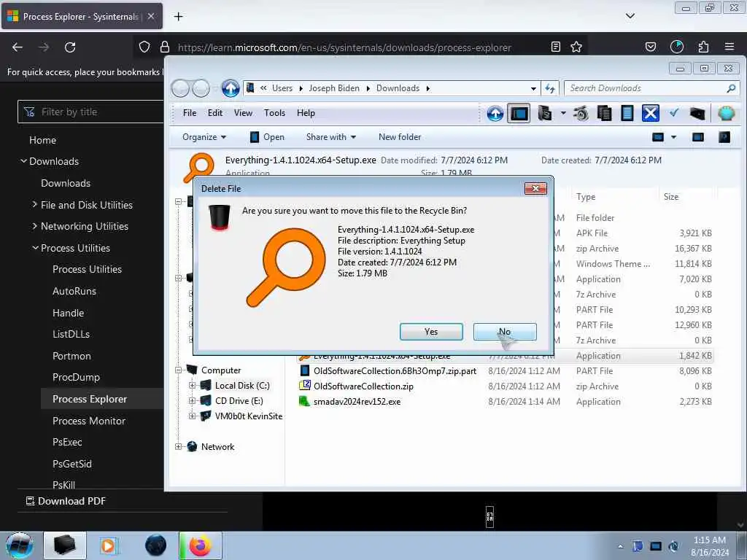Open the View menu in Explorer
747x560 pixels.
pos(243,113)
